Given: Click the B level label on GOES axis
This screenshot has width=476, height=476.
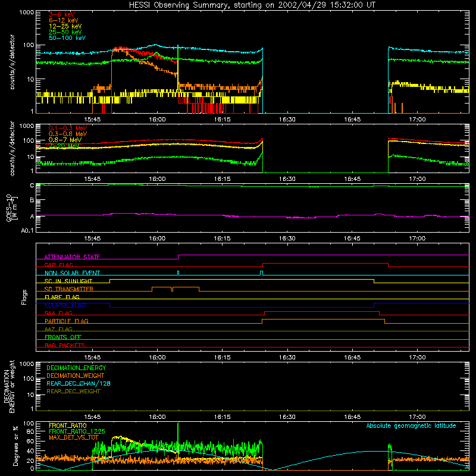Looking at the screenshot, I should coord(32,200).
